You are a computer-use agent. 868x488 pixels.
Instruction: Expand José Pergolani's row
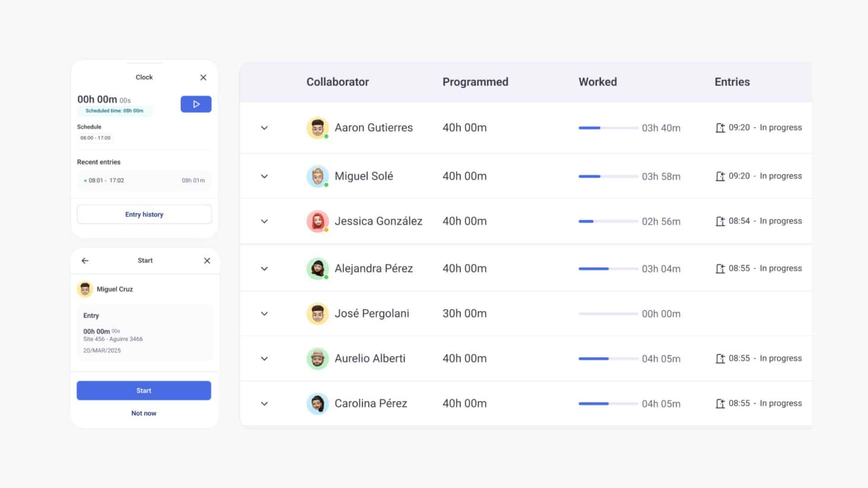264,314
